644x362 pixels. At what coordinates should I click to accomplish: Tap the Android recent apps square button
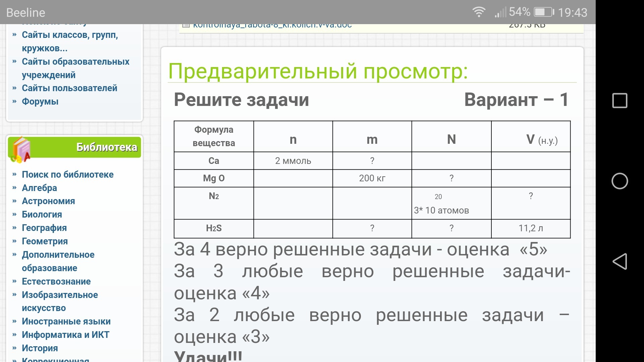pyautogui.click(x=620, y=101)
